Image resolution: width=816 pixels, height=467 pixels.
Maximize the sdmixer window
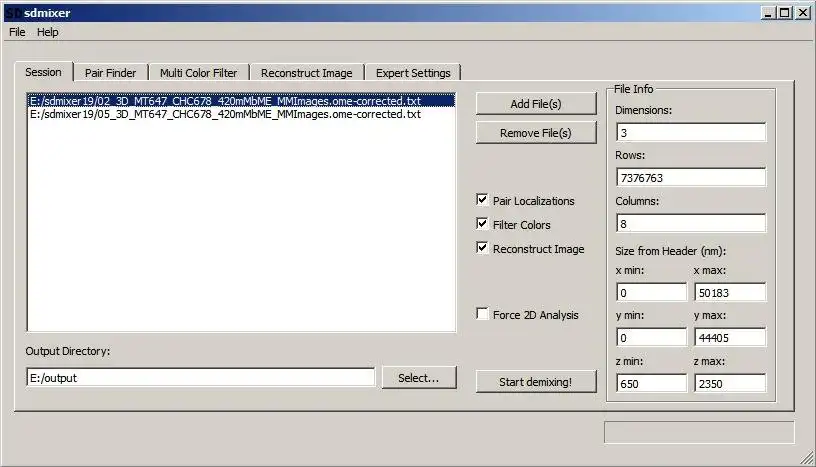[785, 13]
